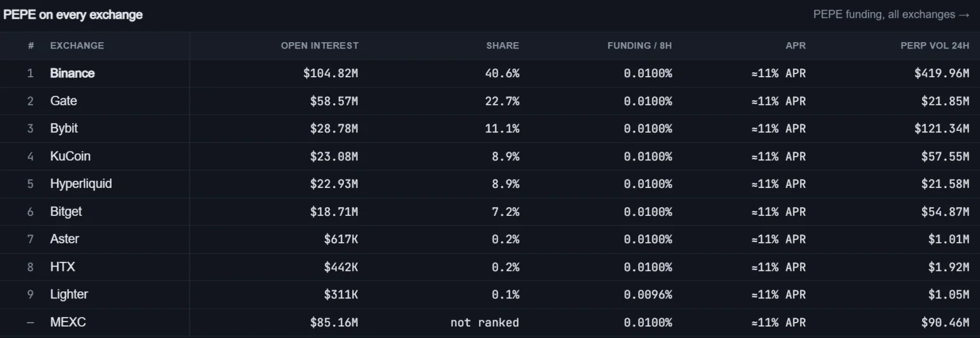This screenshot has width=980, height=338.
Task: Click the $54.87M perp volume cell
Action: pos(946,211)
